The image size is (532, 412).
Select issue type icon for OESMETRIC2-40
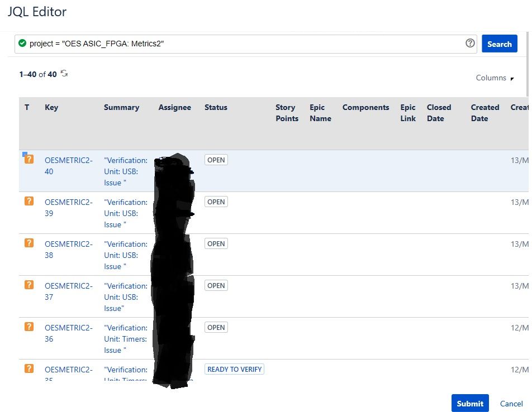(x=29, y=159)
